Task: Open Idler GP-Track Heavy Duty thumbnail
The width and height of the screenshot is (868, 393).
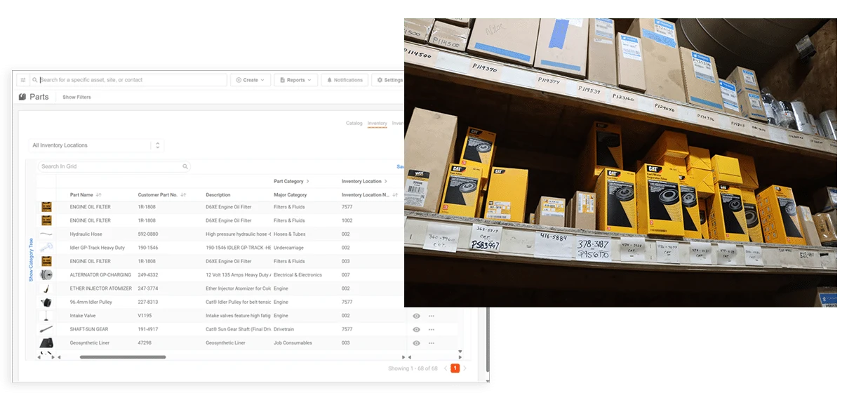Action: tap(46, 248)
